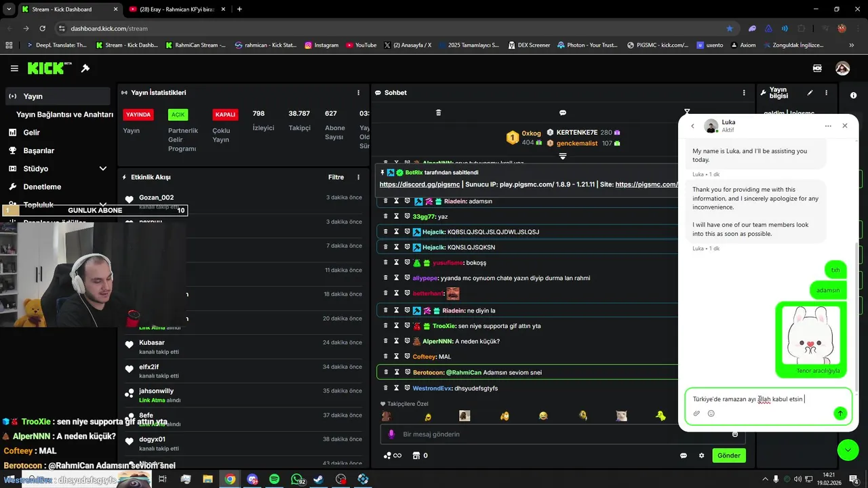The height and width of the screenshot is (488, 868).
Task: Go back in the Luka support chat
Action: pos(692,126)
